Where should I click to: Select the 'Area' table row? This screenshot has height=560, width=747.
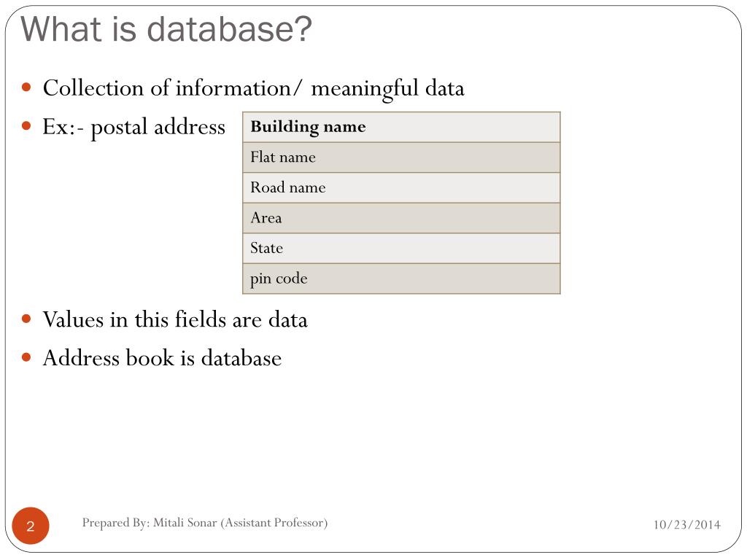click(401, 217)
